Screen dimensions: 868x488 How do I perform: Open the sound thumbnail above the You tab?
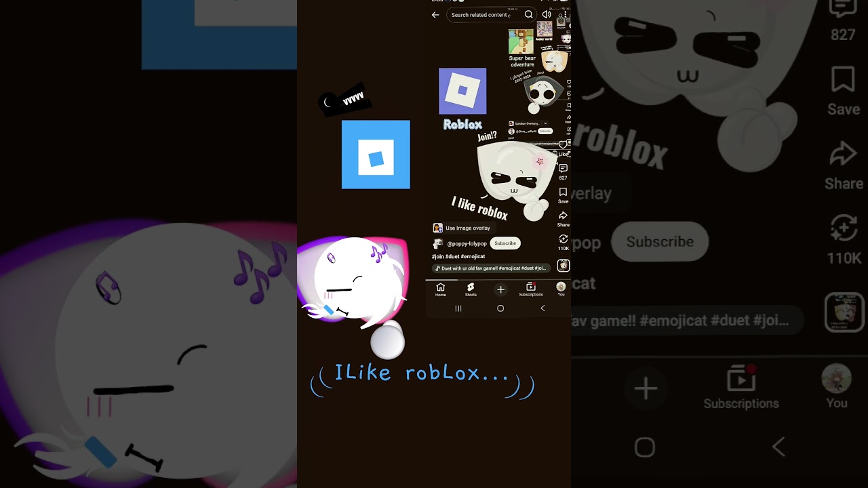(563, 266)
